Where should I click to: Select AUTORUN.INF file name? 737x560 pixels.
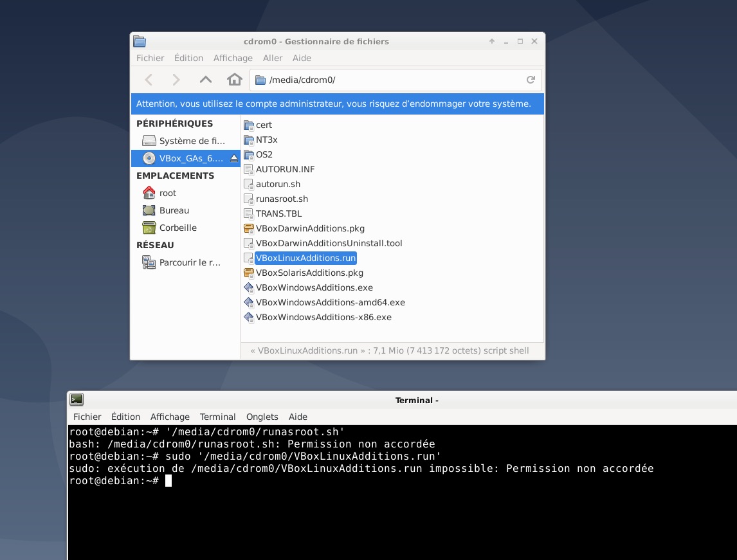pos(285,169)
